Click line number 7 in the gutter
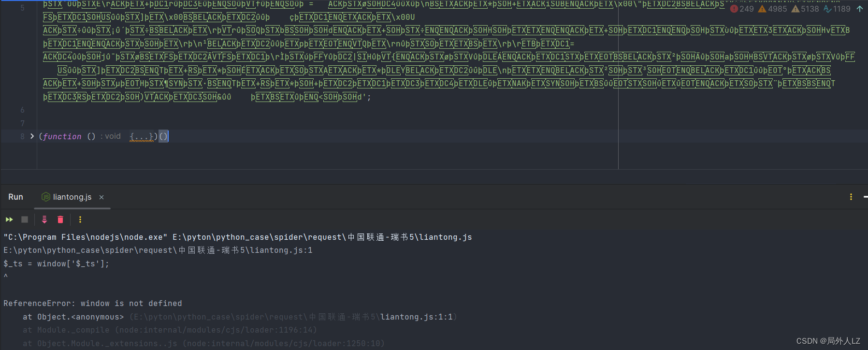868x350 pixels. coord(22,123)
